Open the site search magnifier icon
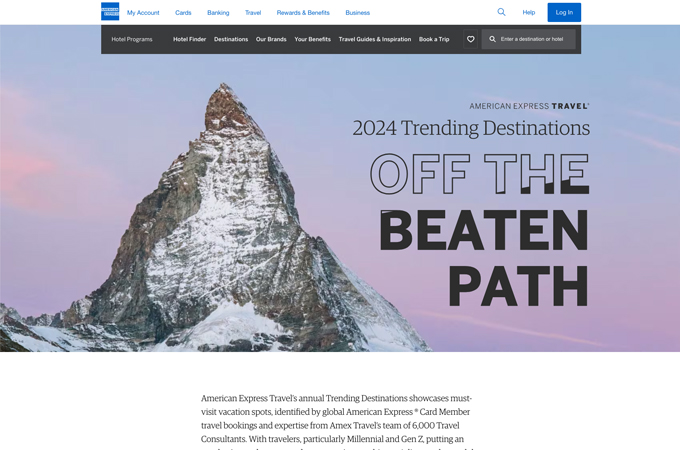 click(x=501, y=12)
